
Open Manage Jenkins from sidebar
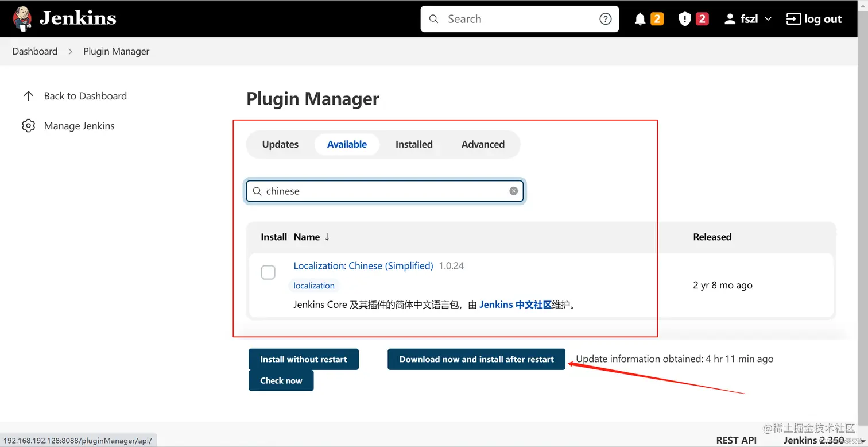click(x=79, y=126)
